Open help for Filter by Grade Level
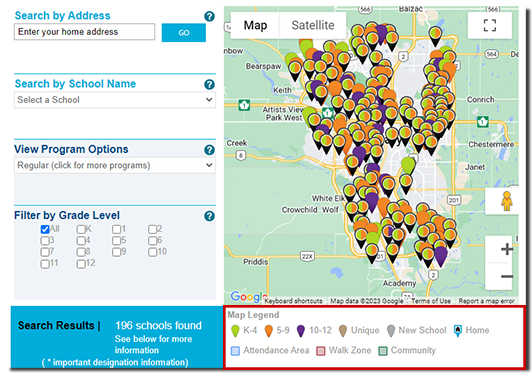532x374 pixels. pyautogui.click(x=209, y=216)
